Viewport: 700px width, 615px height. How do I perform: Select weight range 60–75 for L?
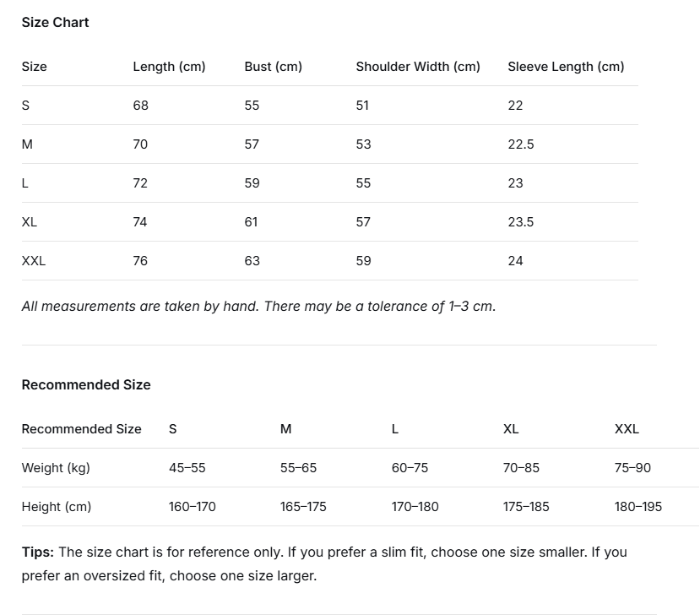(410, 468)
